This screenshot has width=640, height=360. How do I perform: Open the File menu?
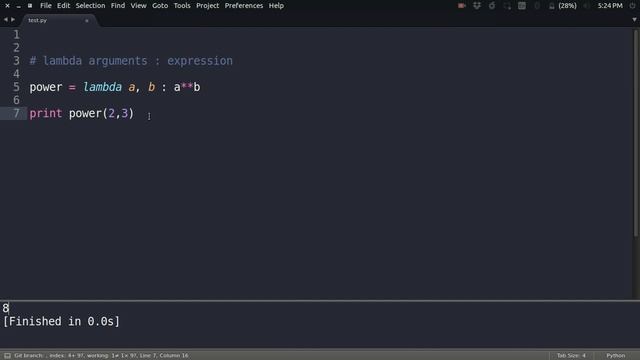click(46, 6)
